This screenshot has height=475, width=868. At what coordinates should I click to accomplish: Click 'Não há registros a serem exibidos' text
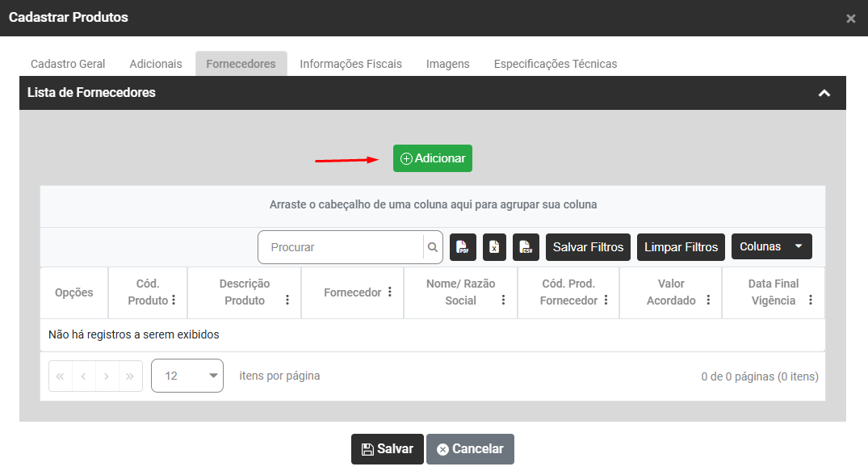click(x=134, y=334)
